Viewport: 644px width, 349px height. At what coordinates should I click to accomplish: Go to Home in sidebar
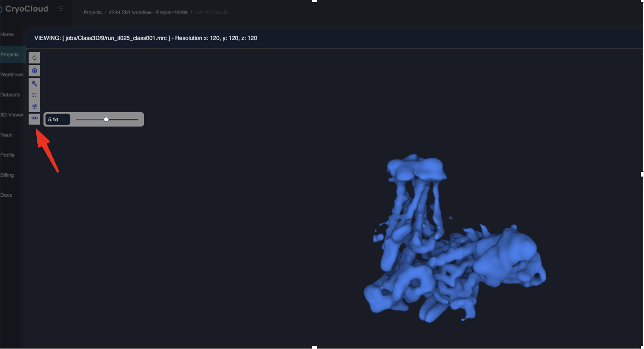tap(7, 35)
